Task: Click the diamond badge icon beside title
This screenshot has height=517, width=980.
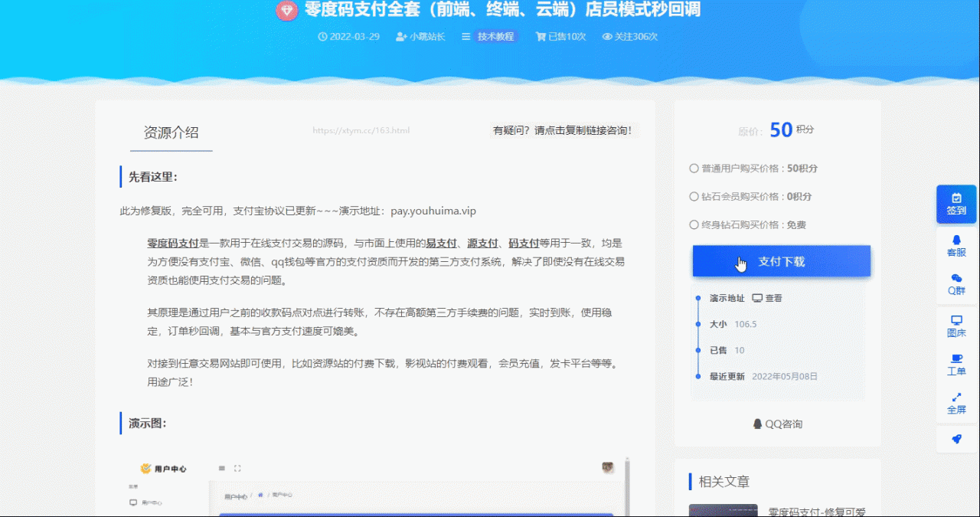Action: (x=286, y=11)
